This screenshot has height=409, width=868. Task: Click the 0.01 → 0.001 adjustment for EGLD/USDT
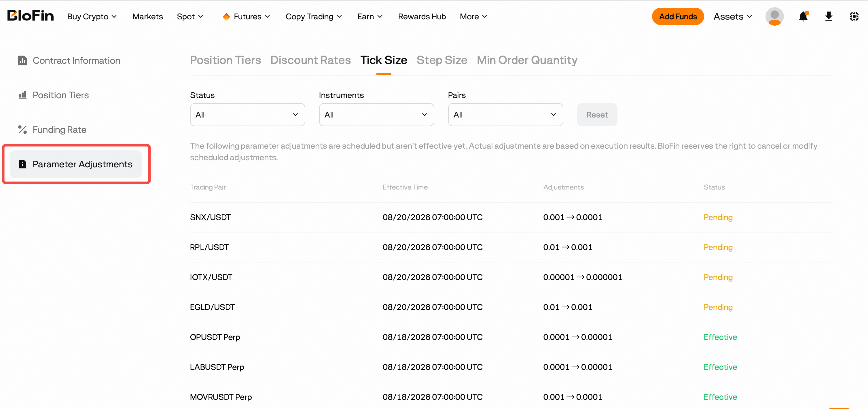567,307
